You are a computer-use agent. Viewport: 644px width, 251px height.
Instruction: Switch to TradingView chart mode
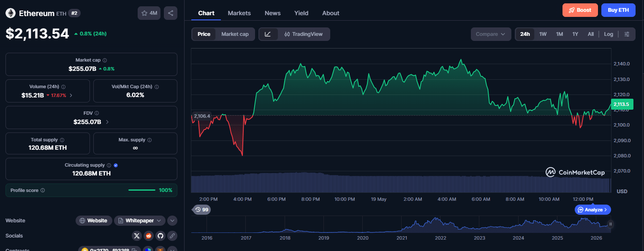tap(304, 34)
